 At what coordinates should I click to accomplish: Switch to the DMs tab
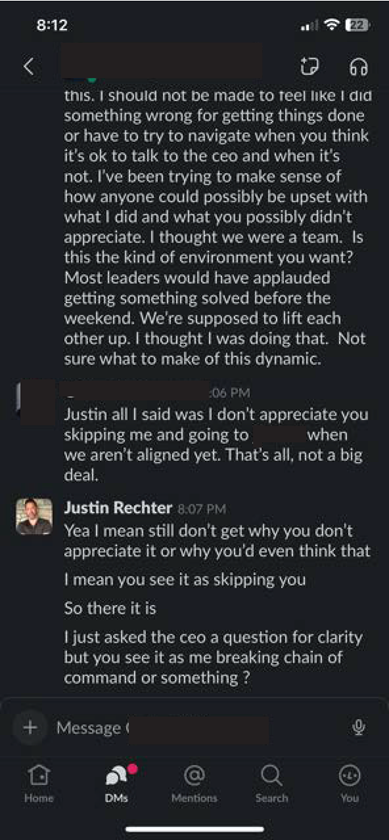pos(116,783)
